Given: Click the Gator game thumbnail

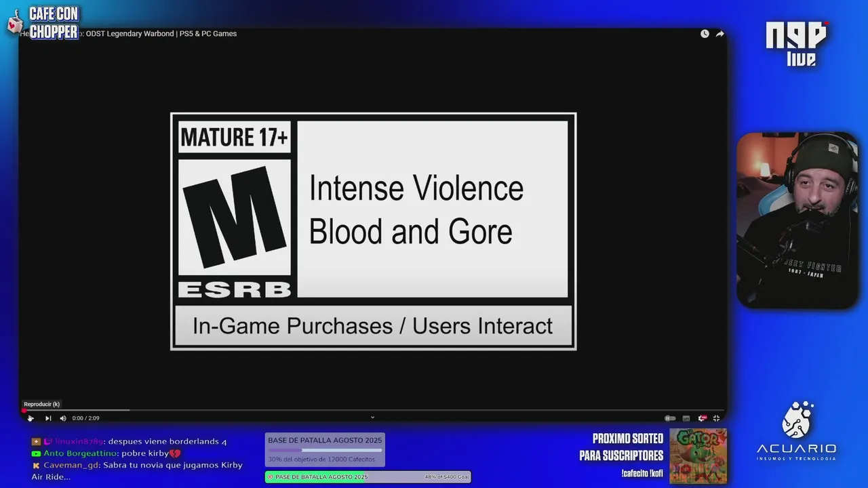Looking at the screenshot, I should click(698, 455).
